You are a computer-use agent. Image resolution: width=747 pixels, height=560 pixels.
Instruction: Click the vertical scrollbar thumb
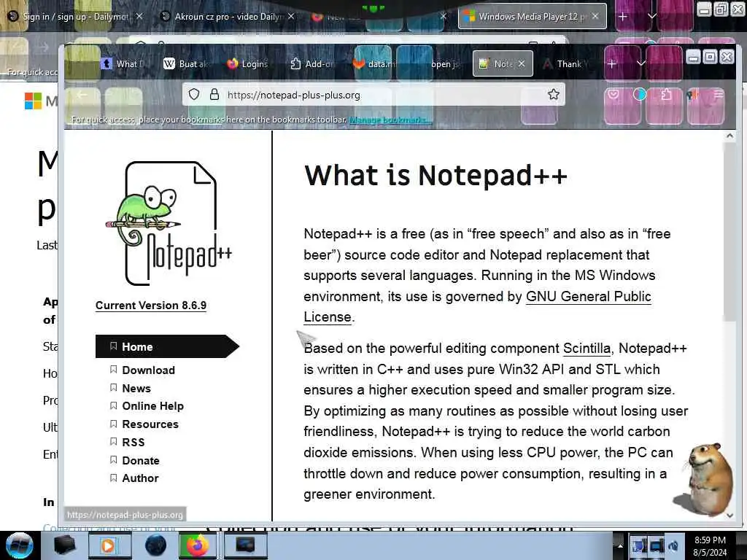pyautogui.click(x=729, y=232)
